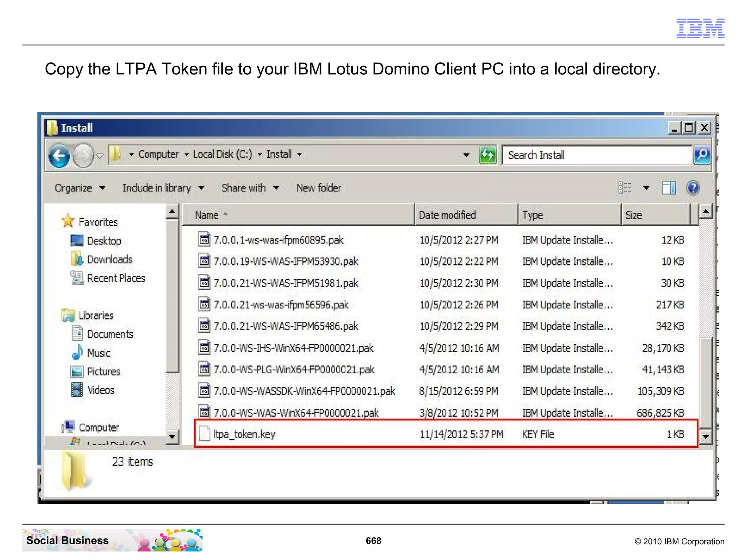Click icon of 7.0.0.1-ws-was-ifpm60895.pak
The image size is (747, 560).
(204, 240)
